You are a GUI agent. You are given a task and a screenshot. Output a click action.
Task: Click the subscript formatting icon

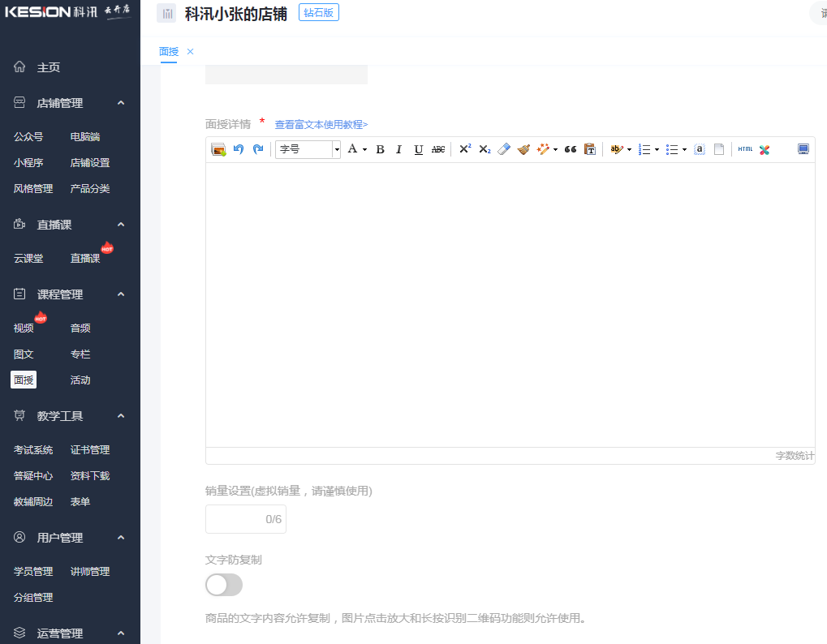pos(483,149)
